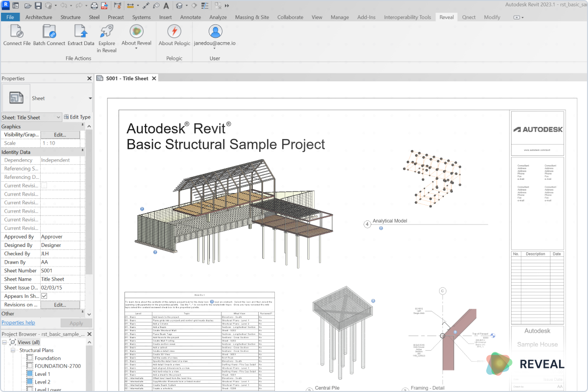Click the Print icon in quick access toolbar
This screenshot has height=392, width=588.
pyautogui.click(x=94, y=6)
